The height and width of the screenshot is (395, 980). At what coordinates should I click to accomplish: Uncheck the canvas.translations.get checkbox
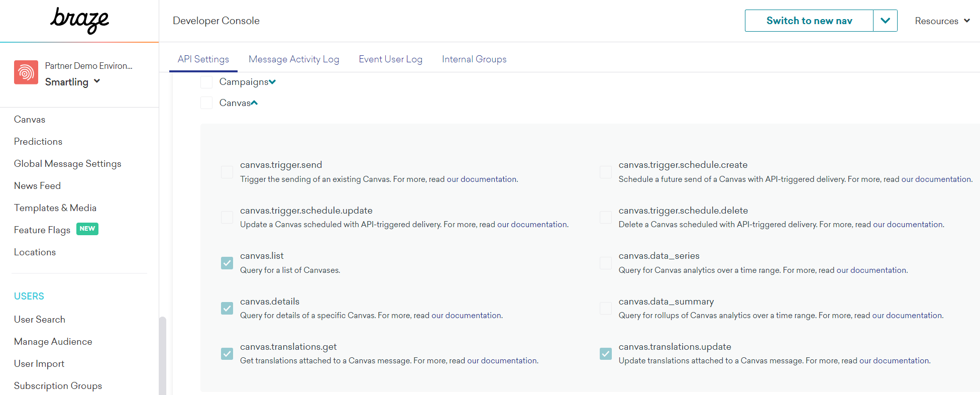click(227, 354)
